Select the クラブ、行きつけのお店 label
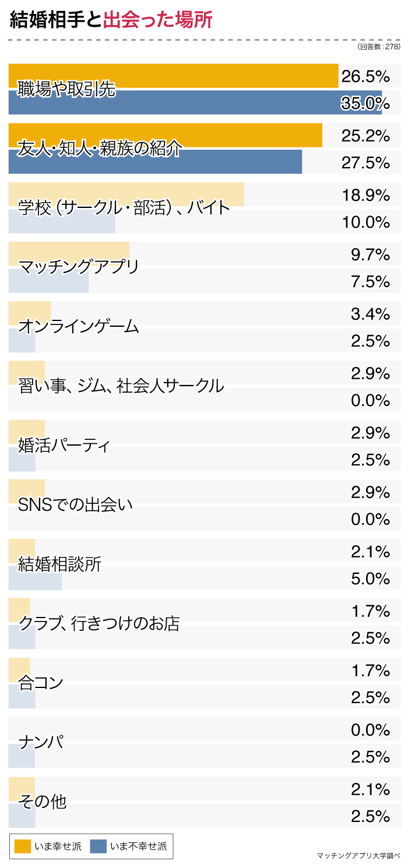The height and width of the screenshot is (868, 408). click(x=99, y=624)
